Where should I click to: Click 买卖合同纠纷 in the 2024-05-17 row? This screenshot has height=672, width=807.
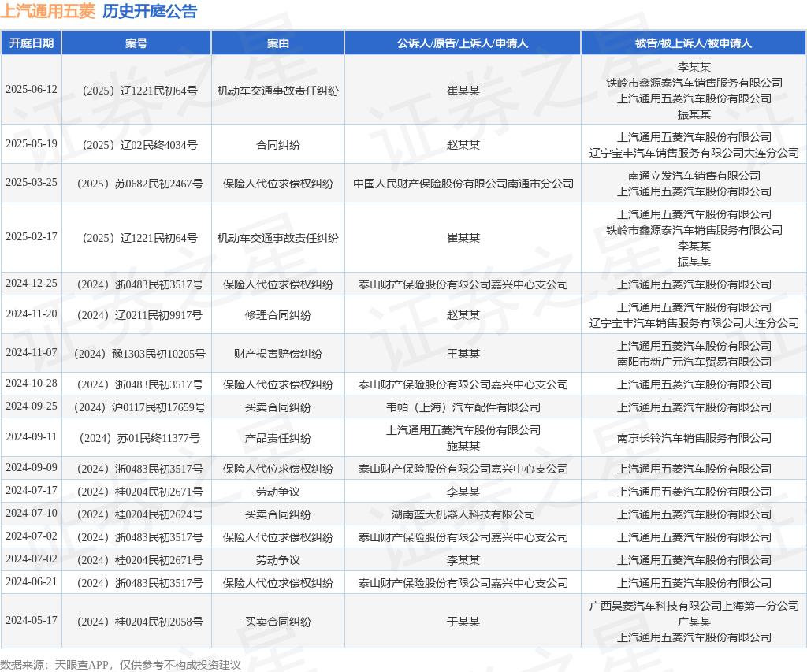click(x=278, y=622)
